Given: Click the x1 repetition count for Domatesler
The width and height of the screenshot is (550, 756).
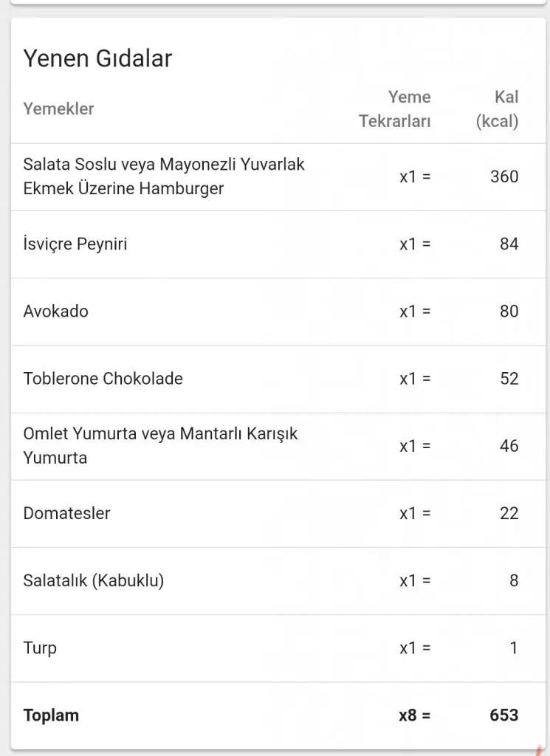Looking at the screenshot, I should (414, 514).
